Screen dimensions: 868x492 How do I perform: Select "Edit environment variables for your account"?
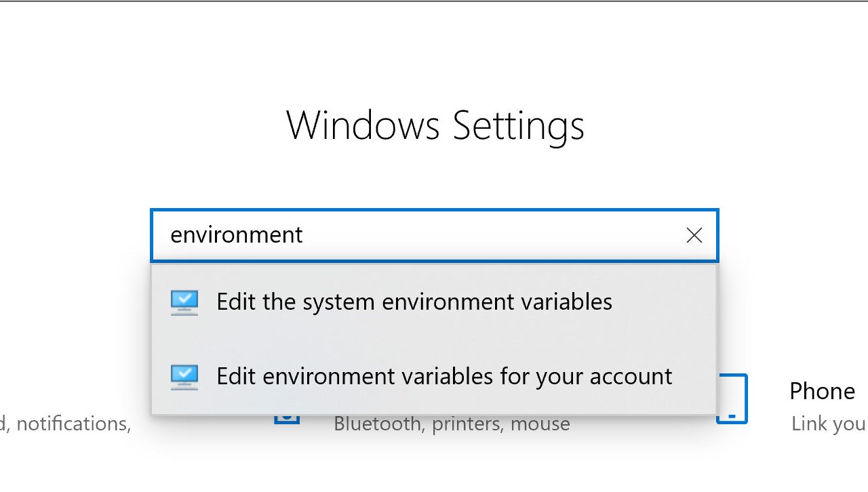(x=444, y=377)
